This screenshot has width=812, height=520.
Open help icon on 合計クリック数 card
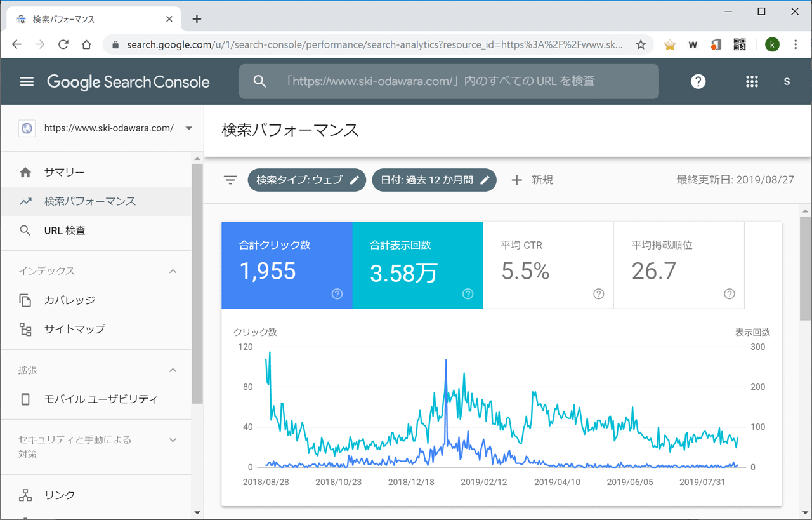337,294
